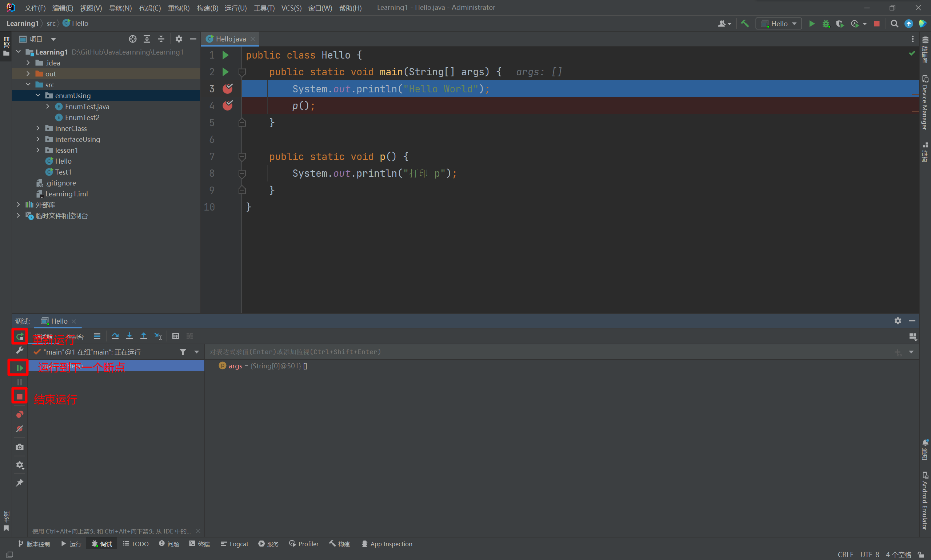Click the Run with Coverage icon
The height and width of the screenshot is (560, 931).
[x=840, y=24]
